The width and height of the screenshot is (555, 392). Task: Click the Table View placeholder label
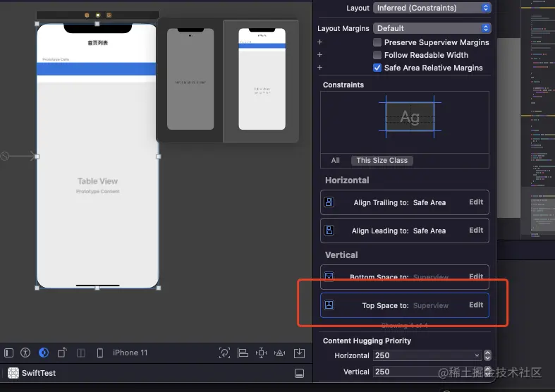98,181
